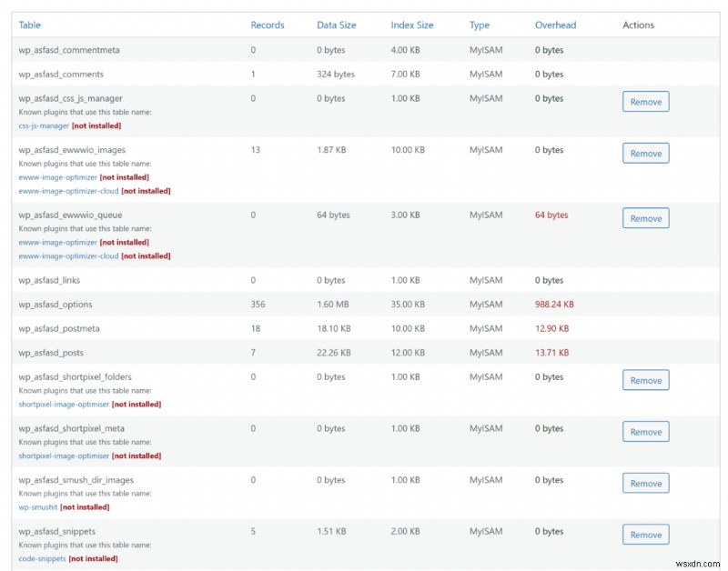Sort the list by Overhead amount

(556, 25)
